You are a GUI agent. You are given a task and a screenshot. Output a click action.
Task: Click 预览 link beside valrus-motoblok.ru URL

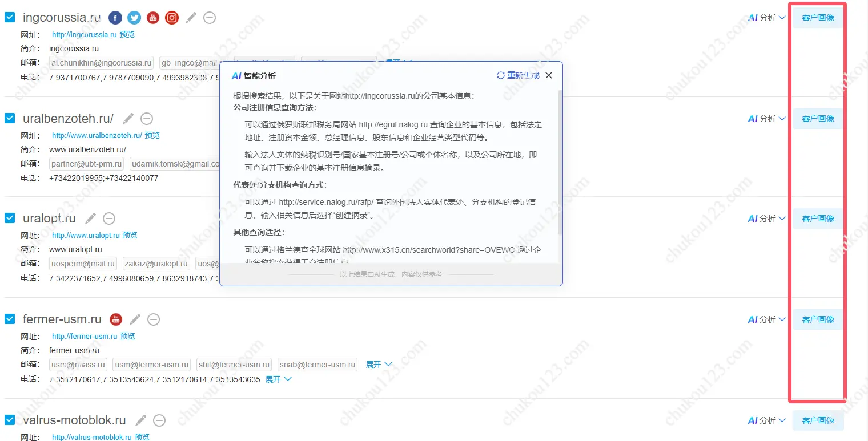click(x=142, y=437)
